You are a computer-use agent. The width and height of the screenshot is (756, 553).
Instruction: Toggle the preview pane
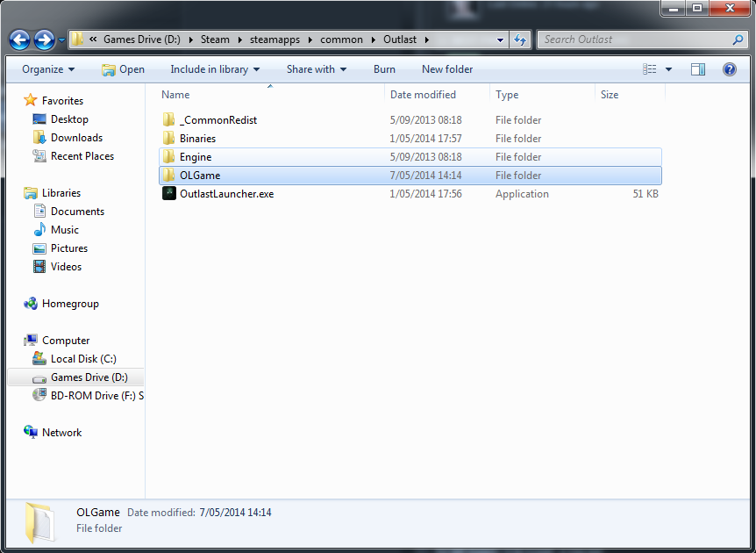coord(697,69)
